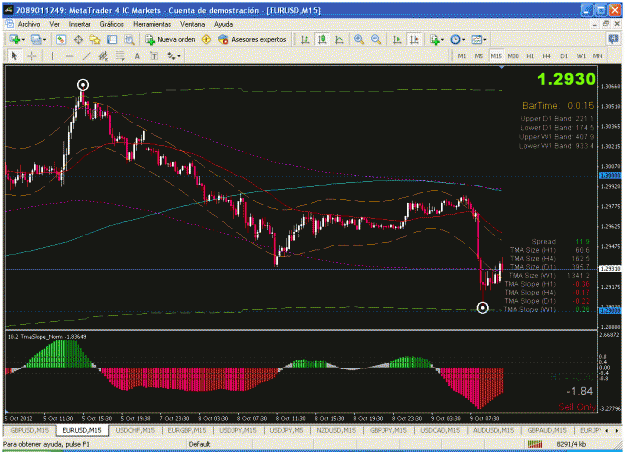Screen dimensions: 625x452
Task: Select the Fibonacci retracement tool
Action: click(120, 56)
